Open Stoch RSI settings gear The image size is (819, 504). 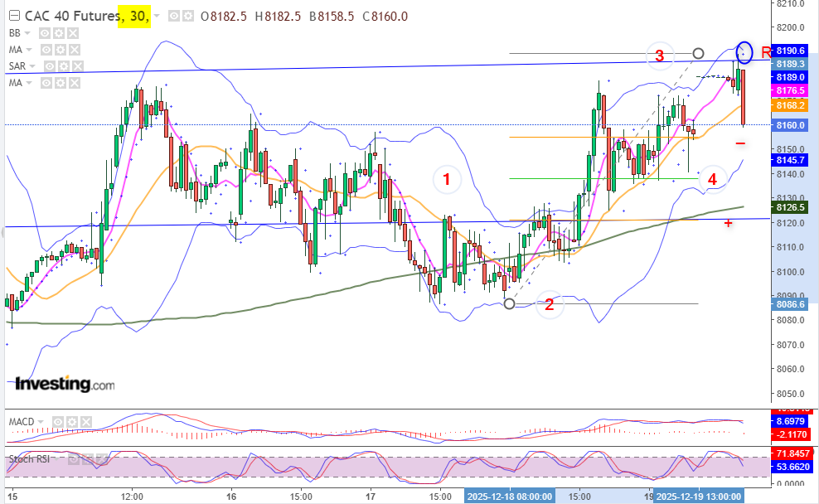pyautogui.click(x=89, y=459)
